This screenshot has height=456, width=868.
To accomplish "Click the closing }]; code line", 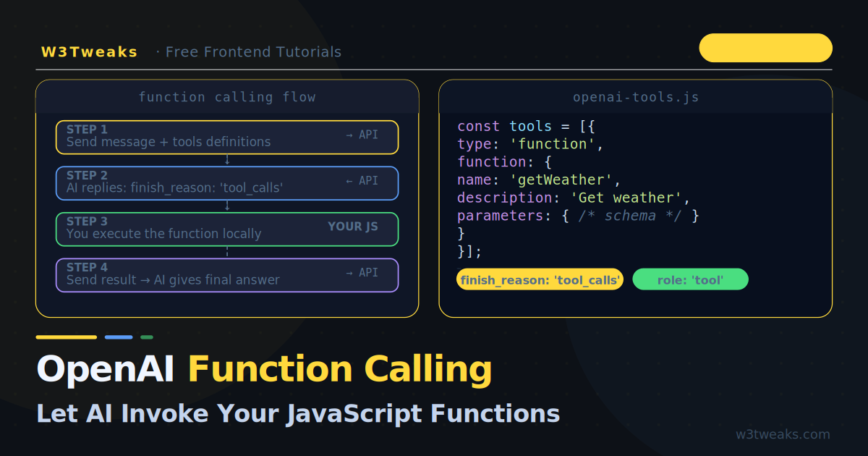I will point(469,251).
